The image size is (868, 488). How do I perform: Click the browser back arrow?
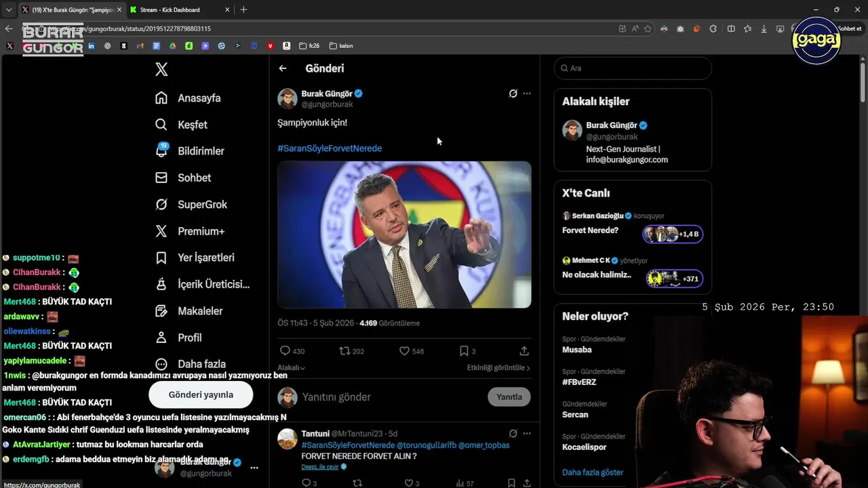click(9, 28)
